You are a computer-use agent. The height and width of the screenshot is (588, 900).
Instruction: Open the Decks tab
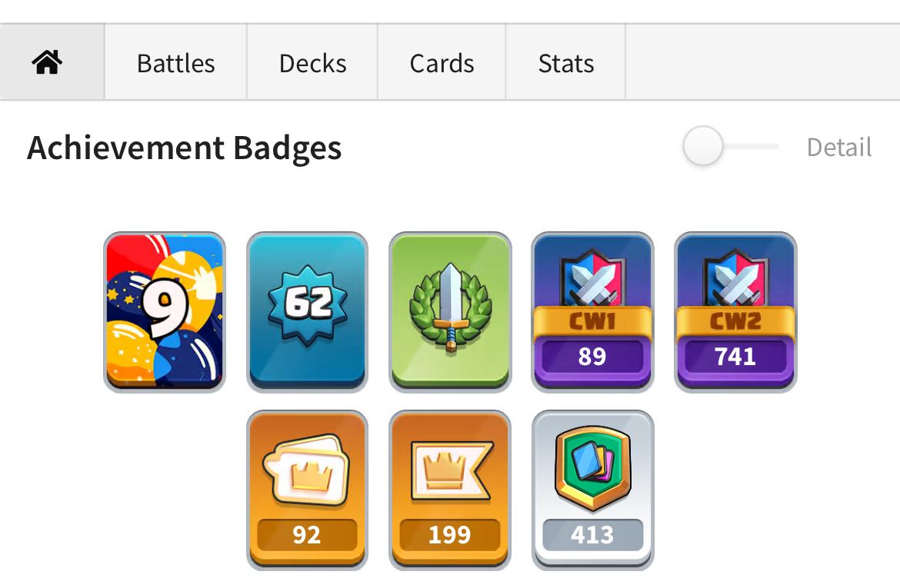pos(312,62)
